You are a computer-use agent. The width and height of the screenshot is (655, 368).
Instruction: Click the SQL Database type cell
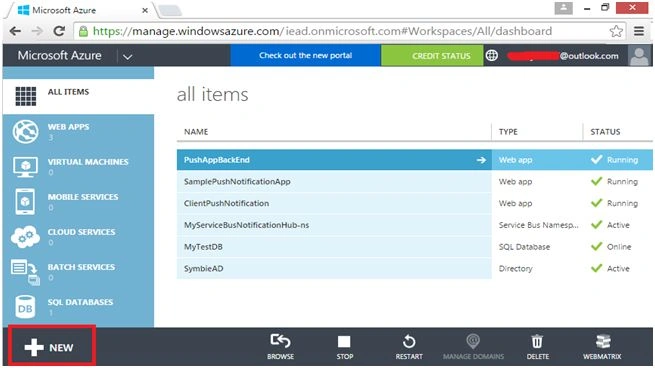tap(524, 247)
